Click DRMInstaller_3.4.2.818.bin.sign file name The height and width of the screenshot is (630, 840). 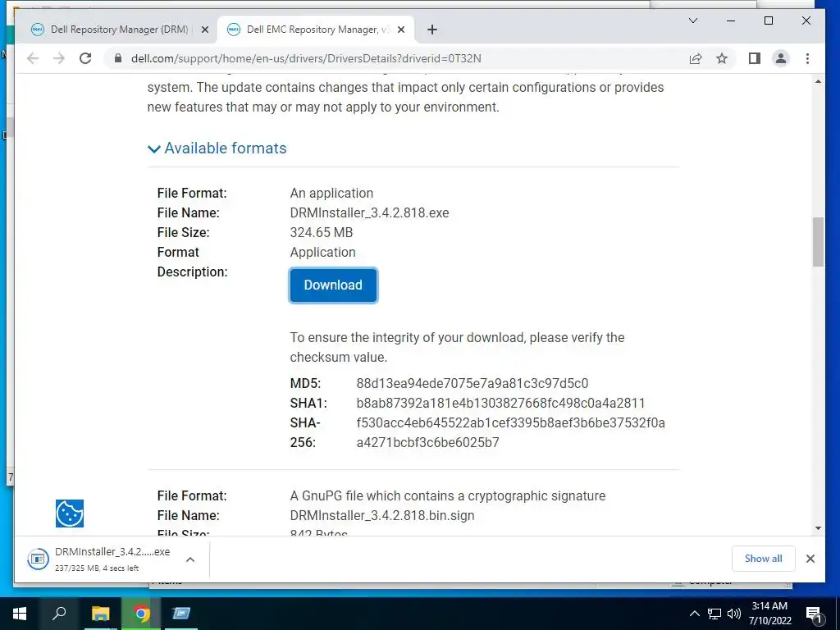point(382,515)
